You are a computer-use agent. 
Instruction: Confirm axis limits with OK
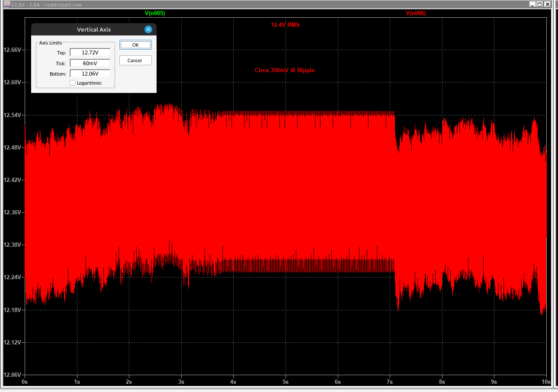tap(135, 45)
